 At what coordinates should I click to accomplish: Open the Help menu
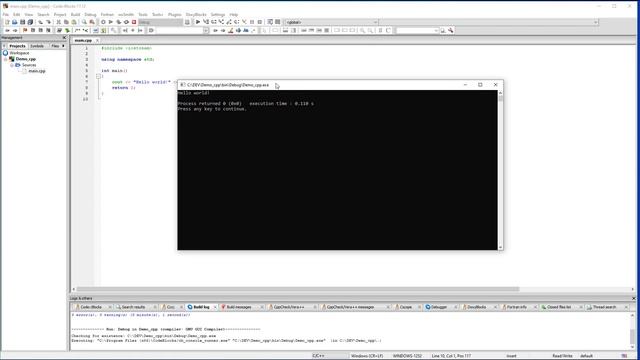pyautogui.click(x=233, y=15)
